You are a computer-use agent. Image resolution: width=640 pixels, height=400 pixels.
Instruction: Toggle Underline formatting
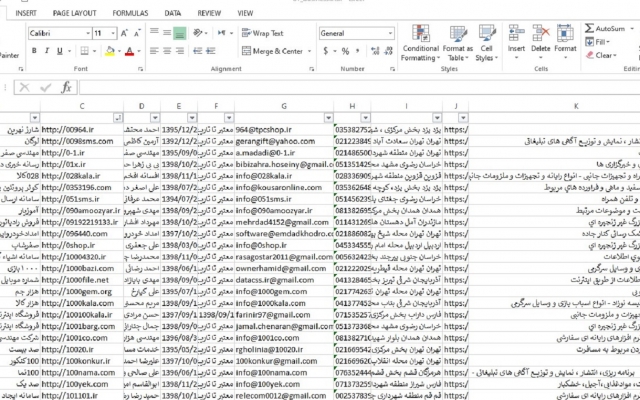60,51
